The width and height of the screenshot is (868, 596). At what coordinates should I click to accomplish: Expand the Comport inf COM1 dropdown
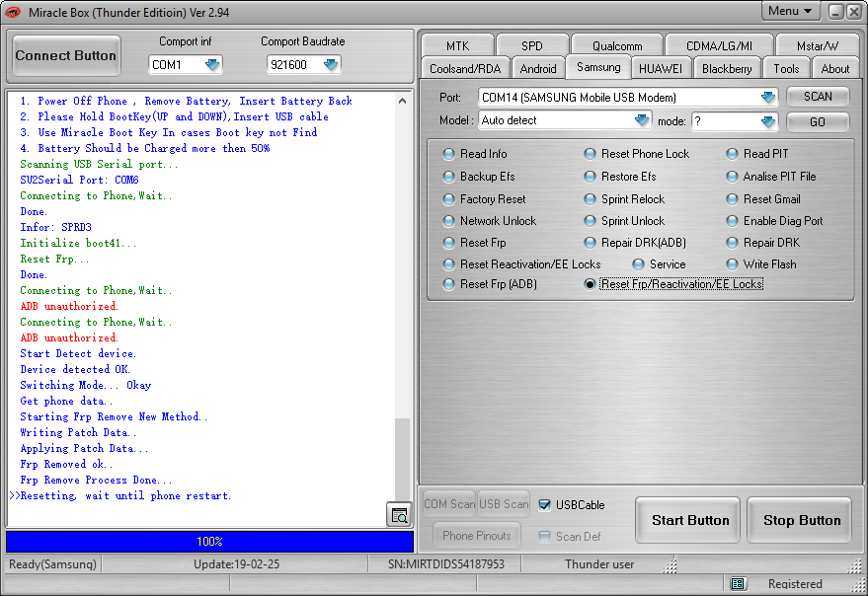point(212,65)
